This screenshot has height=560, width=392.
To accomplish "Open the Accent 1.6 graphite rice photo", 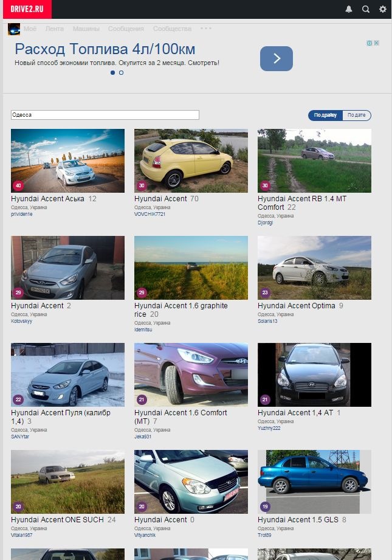I will (191, 268).
